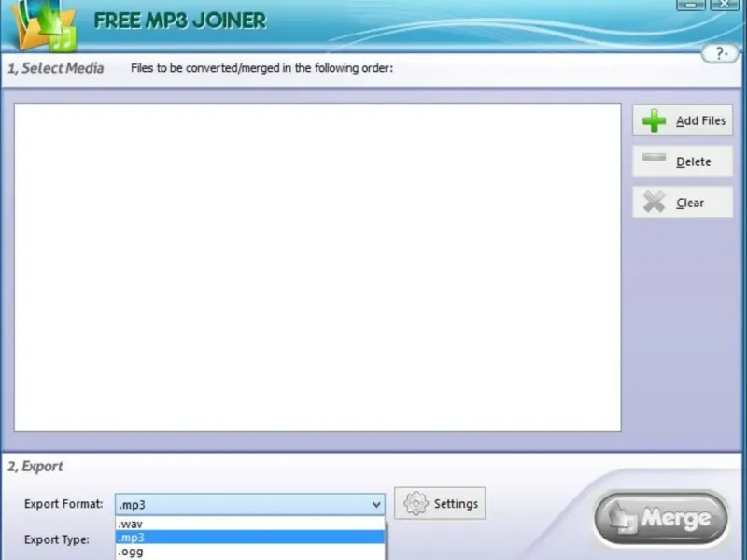The width and height of the screenshot is (747, 560).
Task: Close the Free MP3 Joiner window
Action: tap(725, 5)
